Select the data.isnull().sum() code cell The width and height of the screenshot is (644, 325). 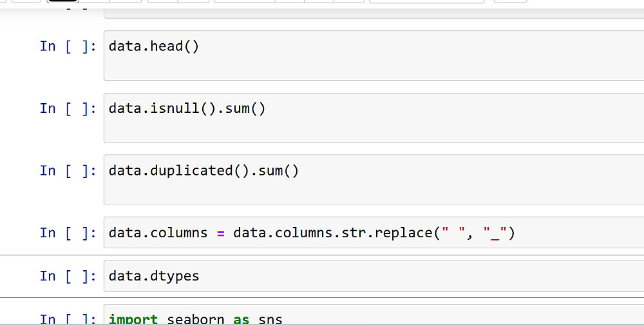[x=374, y=118]
